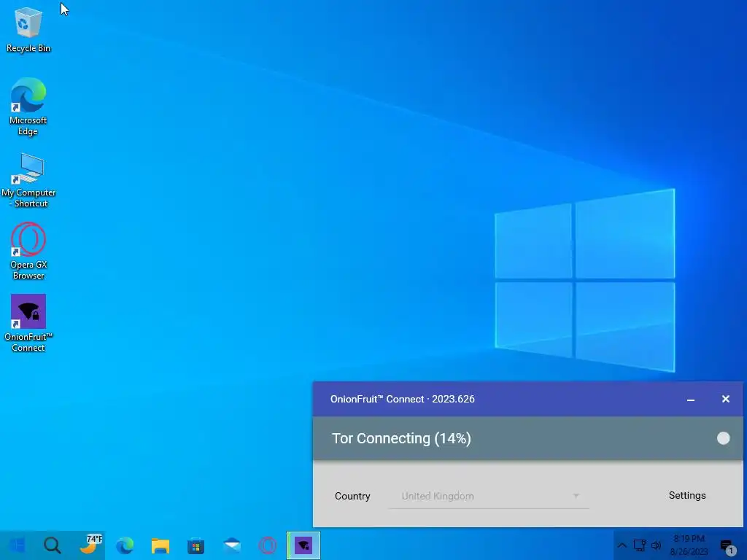Open the Mail app from the taskbar

[x=232, y=545]
